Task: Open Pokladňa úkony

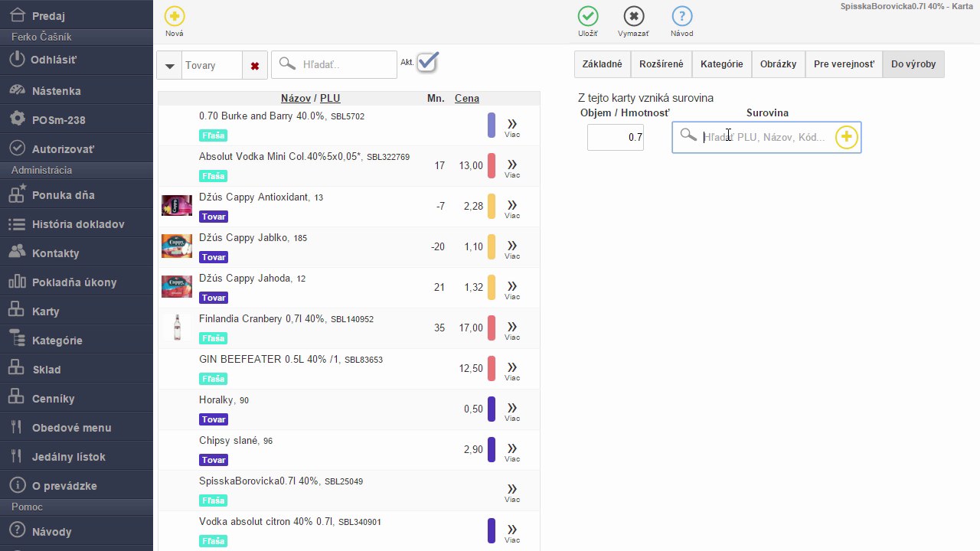Action: (77, 282)
